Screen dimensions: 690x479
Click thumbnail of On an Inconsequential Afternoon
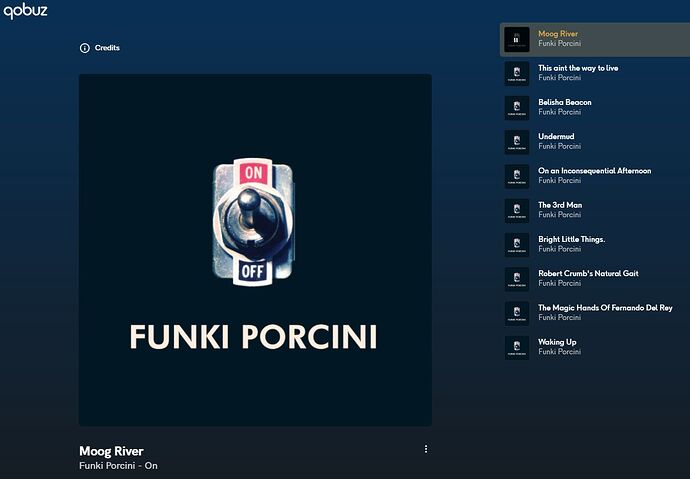517,176
